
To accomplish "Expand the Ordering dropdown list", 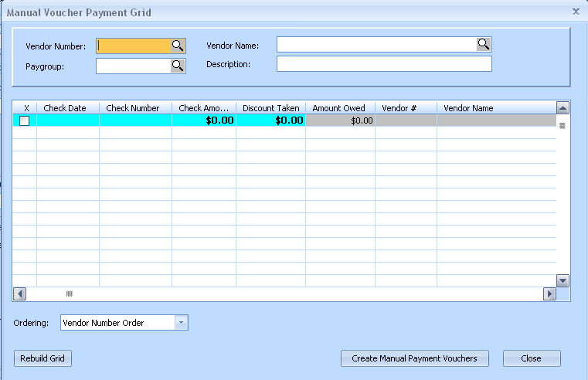I will (x=181, y=323).
